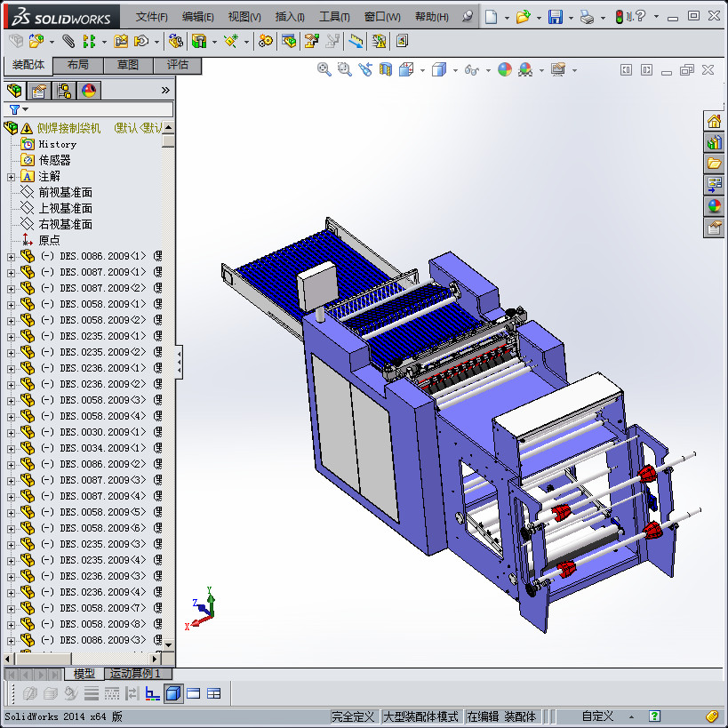Open the 自定义 units dropdown in the status bar
The height and width of the screenshot is (728, 728).
pyautogui.click(x=631, y=716)
